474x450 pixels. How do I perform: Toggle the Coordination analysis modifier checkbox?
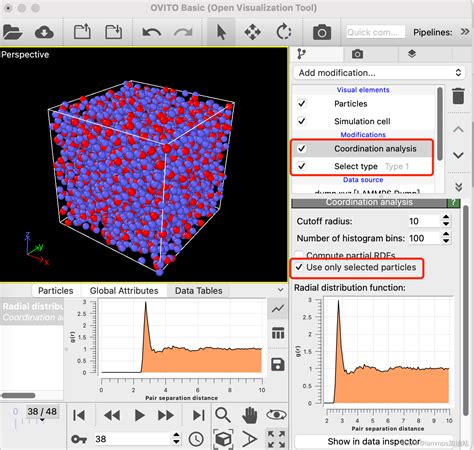(x=301, y=149)
